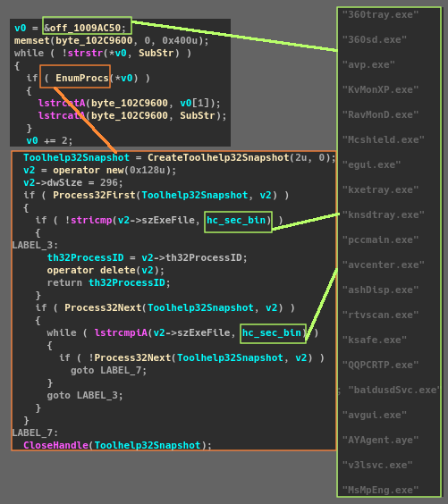Screen dimensions: 448x504
Task: Click the CreateToolhelp32Snapshot function name
Action: tap(218, 157)
